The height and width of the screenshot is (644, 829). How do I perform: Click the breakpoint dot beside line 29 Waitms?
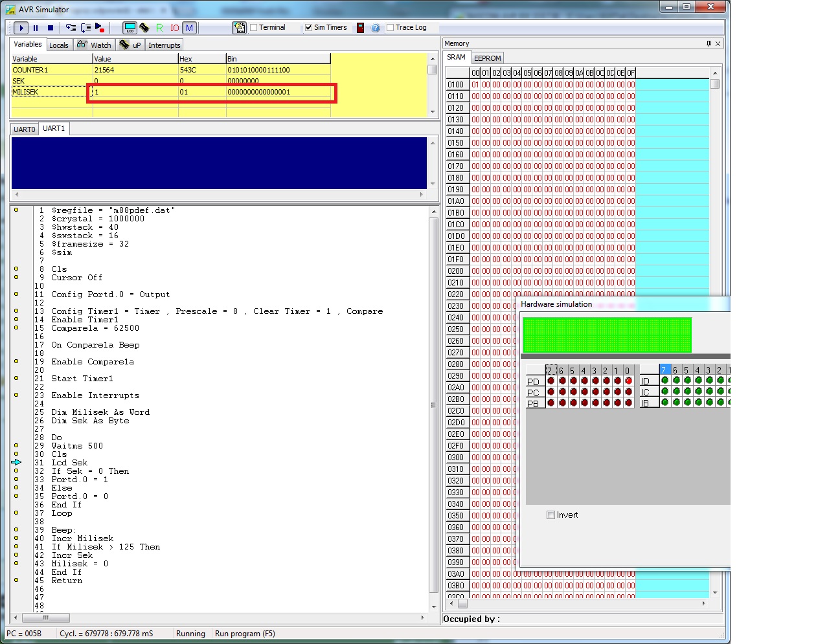(16, 446)
